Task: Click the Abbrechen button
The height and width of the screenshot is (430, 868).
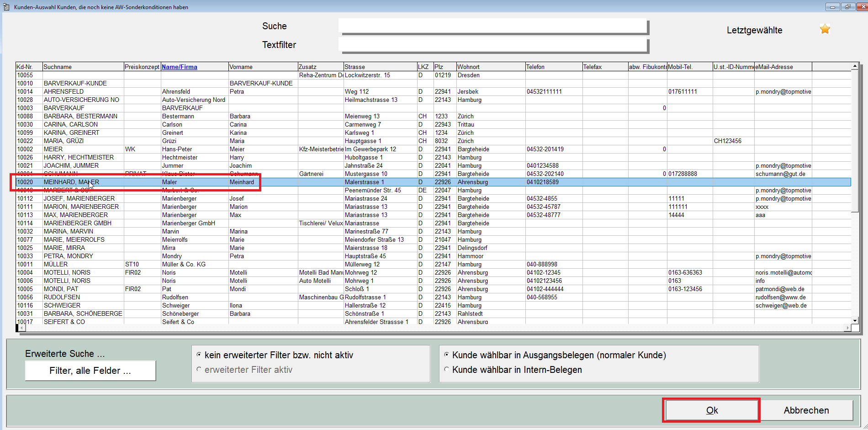Action: [806, 410]
